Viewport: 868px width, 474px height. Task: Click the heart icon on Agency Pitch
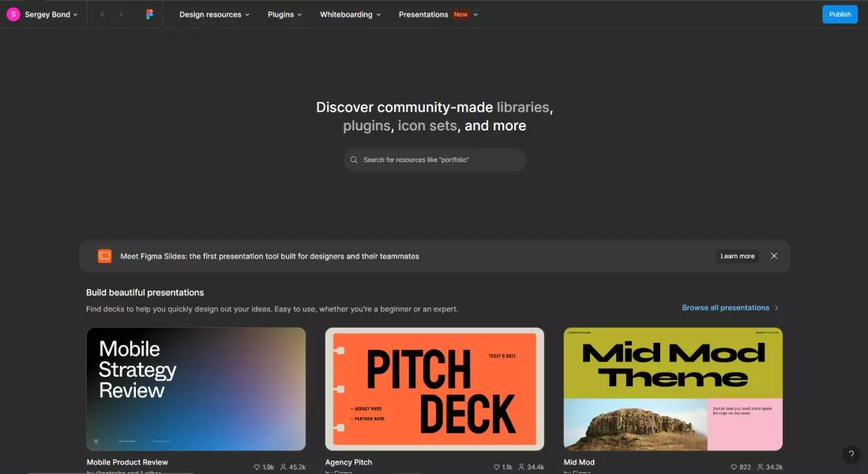pyautogui.click(x=497, y=468)
